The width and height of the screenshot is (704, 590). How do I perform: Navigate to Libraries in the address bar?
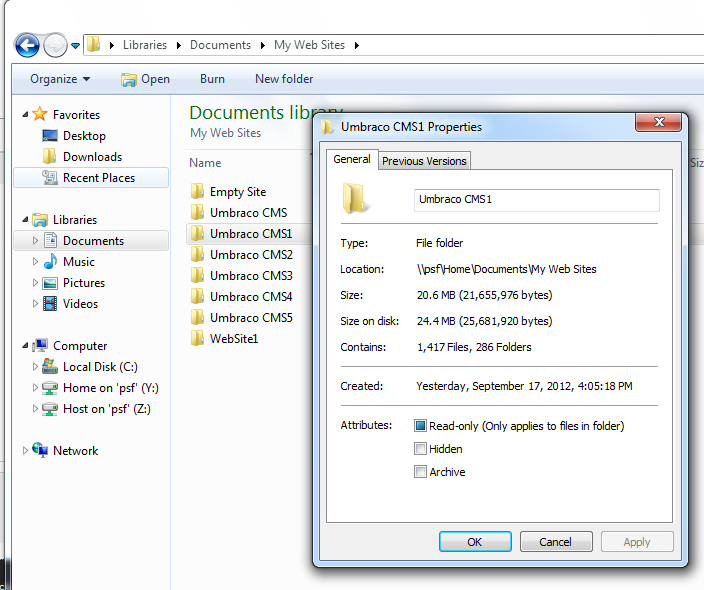145,45
